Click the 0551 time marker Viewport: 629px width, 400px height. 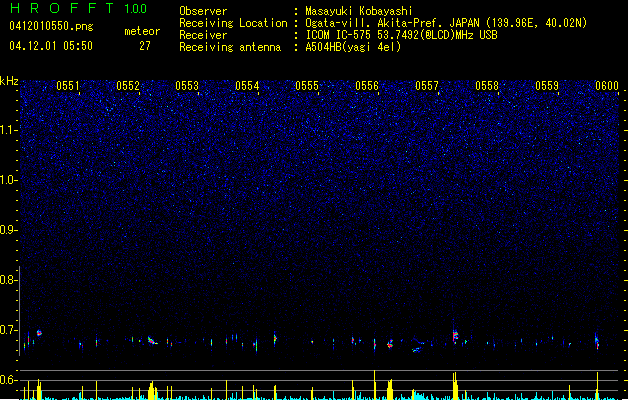point(68,86)
